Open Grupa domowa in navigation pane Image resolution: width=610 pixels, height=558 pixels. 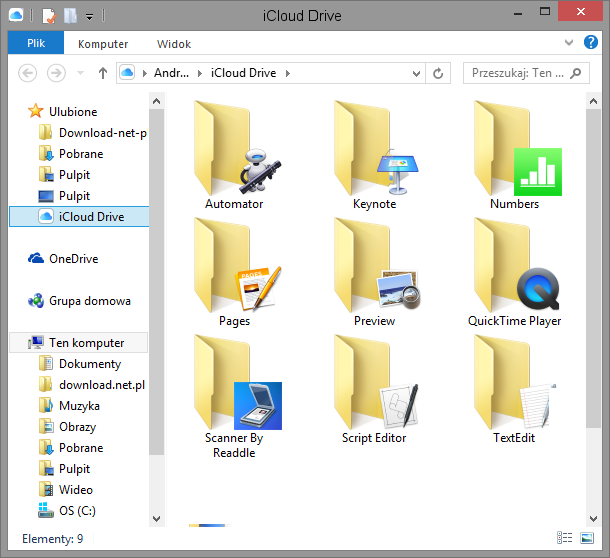[79, 301]
